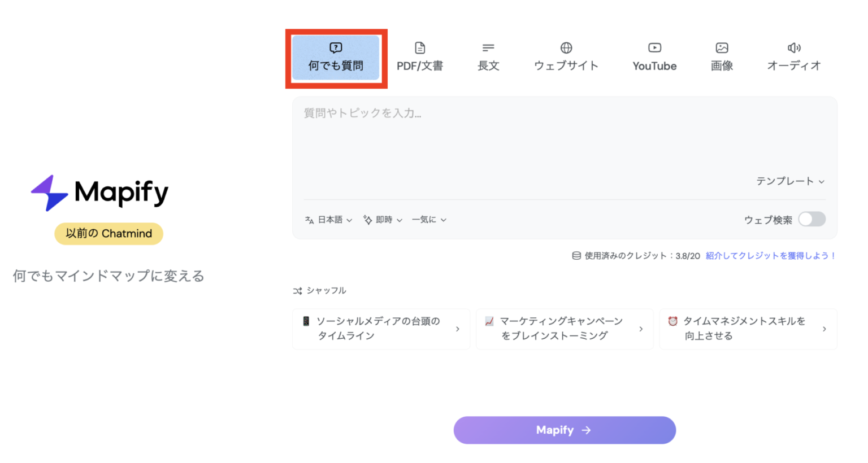Enable the ウェブ検索 toggle
This screenshot has height=463, width=868.
pos(812,219)
